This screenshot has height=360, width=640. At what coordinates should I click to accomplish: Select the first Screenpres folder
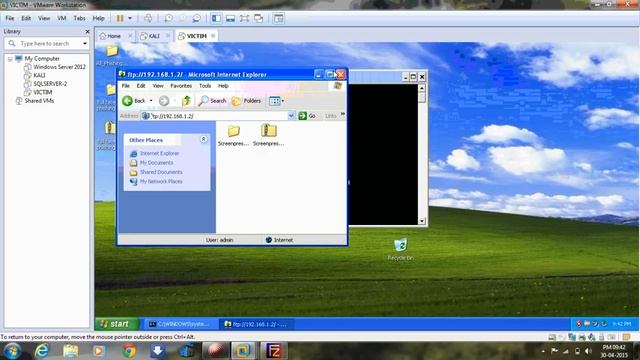[233, 136]
